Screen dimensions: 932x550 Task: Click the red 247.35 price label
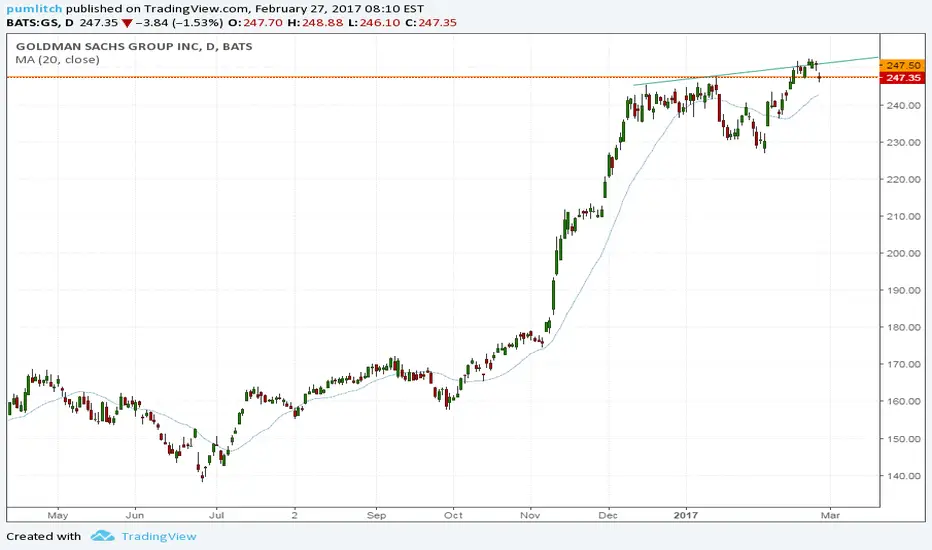click(902, 78)
